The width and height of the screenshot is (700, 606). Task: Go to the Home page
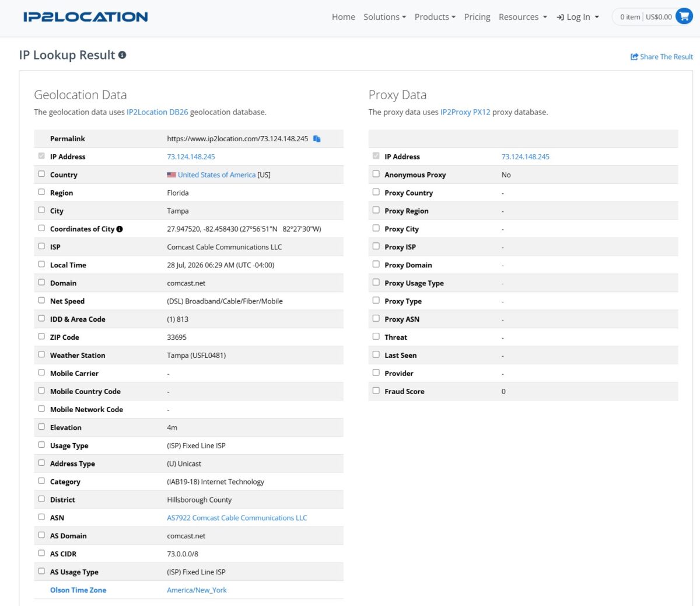point(344,17)
